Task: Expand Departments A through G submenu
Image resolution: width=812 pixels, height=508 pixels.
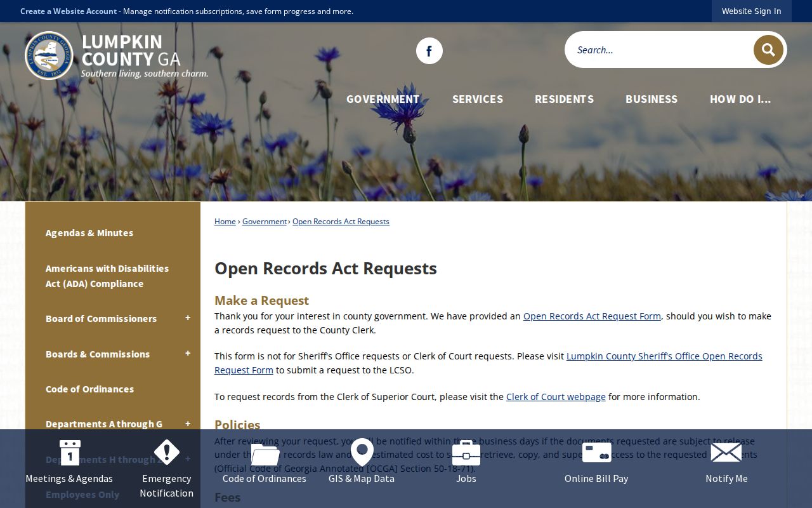Action: pos(188,424)
